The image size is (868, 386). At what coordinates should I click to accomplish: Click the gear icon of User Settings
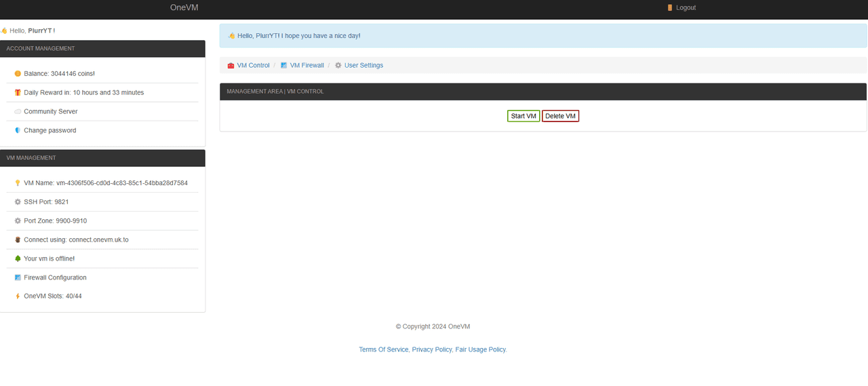[338, 66]
